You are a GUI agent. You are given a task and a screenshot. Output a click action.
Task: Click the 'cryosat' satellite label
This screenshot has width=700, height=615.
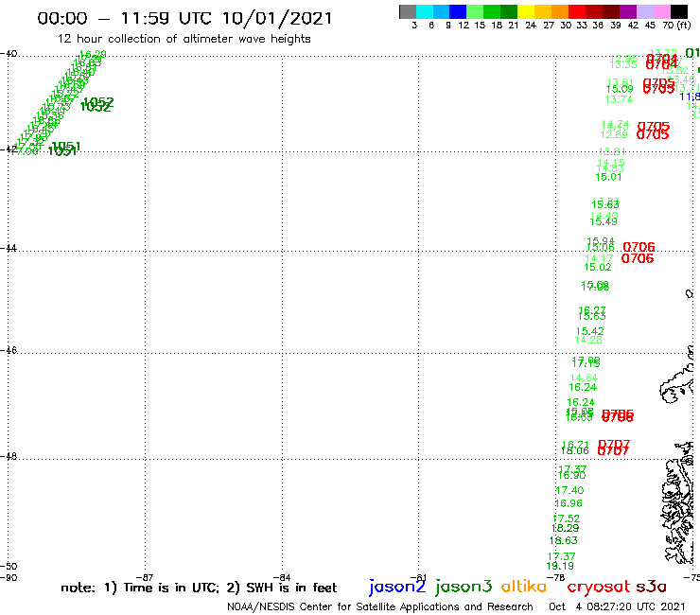pyautogui.click(x=598, y=587)
